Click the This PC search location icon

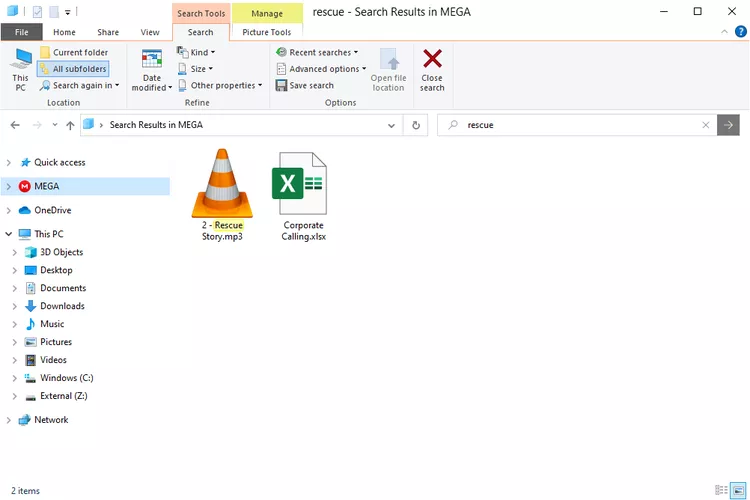coord(21,70)
